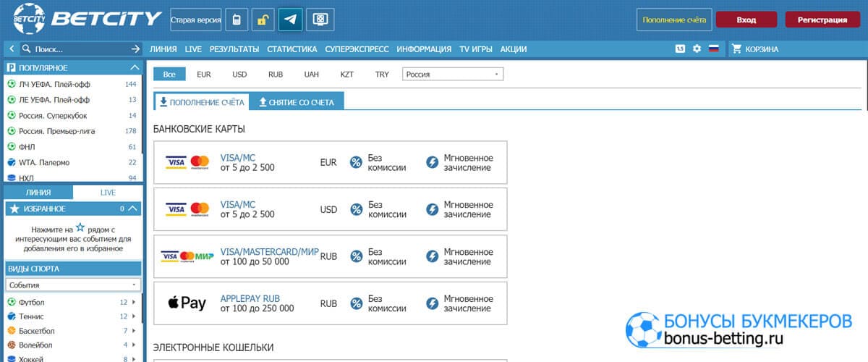Image resolution: width=868 pixels, height=362 pixels.
Task: Click the Регистрация button
Action: [822, 20]
